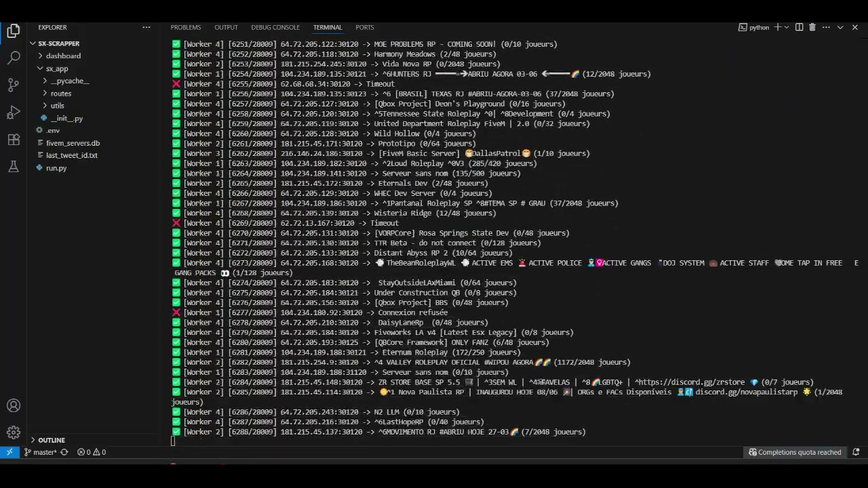Image resolution: width=868 pixels, height=488 pixels.
Task: Click the Distant Abyss RP 2 line
Action: click(342, 253)
